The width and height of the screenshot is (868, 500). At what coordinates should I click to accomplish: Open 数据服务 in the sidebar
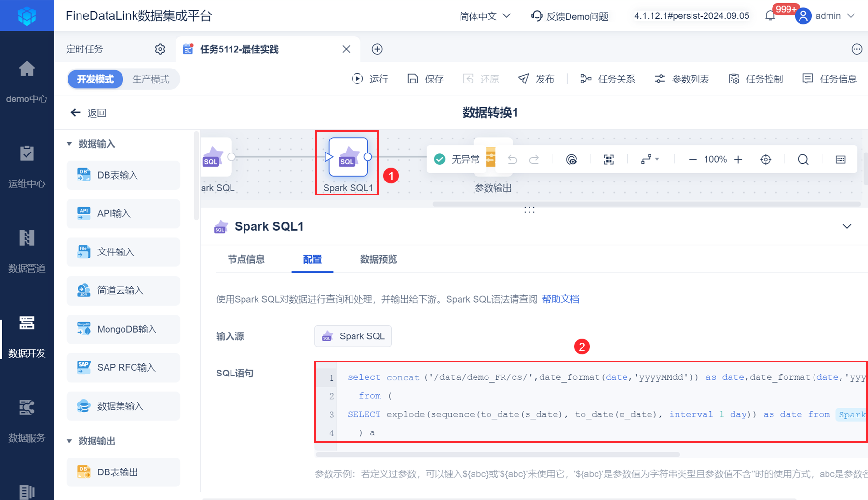click(x=27, y=420)
